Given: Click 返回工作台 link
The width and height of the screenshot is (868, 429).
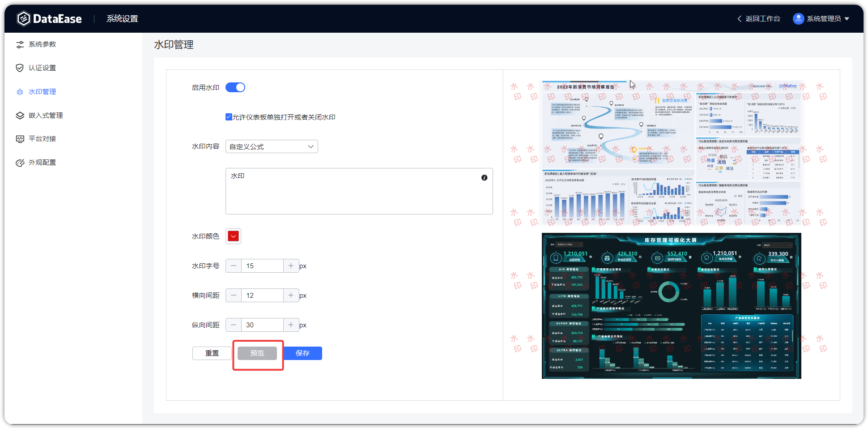Looking at the screenshot, I should tap(762, 18).
